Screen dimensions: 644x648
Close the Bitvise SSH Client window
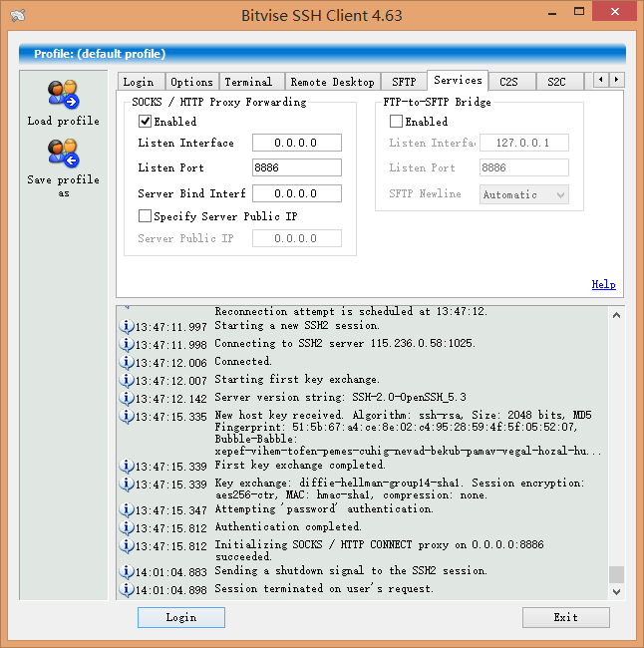point(615,12)
